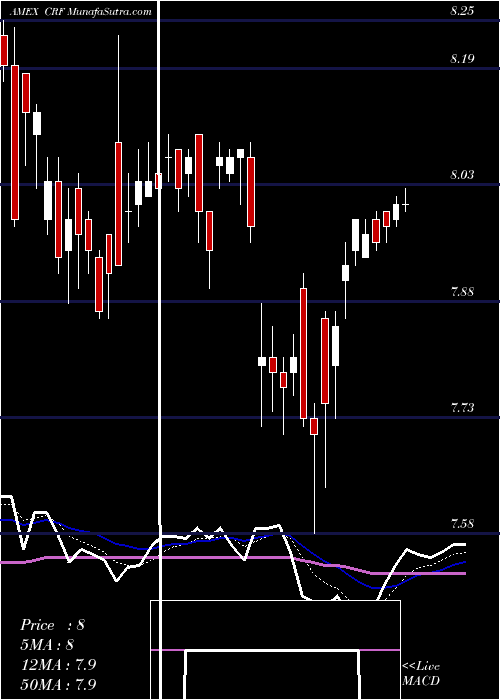
Task: Click the '<<Live MACD' label
Action: click(x=421, y=674)
